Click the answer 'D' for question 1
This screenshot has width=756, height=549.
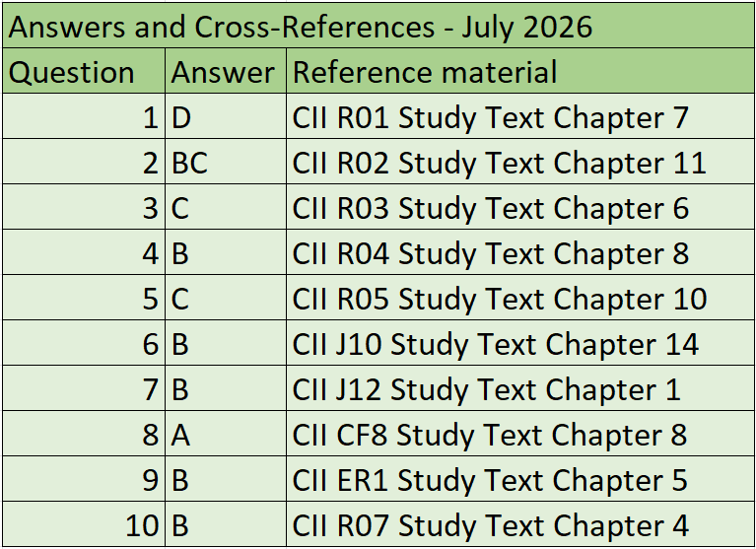[x=226, y=116]
